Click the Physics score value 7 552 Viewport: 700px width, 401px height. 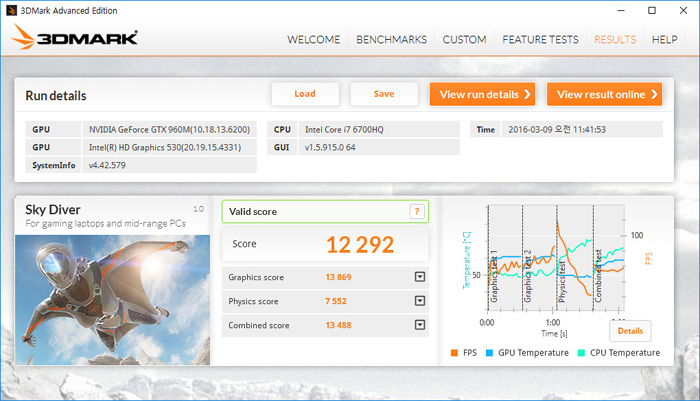(x=336, y=301)
